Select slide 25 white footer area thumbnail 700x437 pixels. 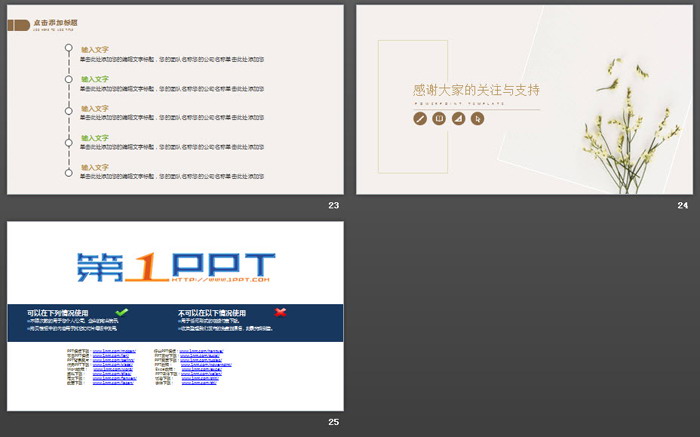pos(175,376)
